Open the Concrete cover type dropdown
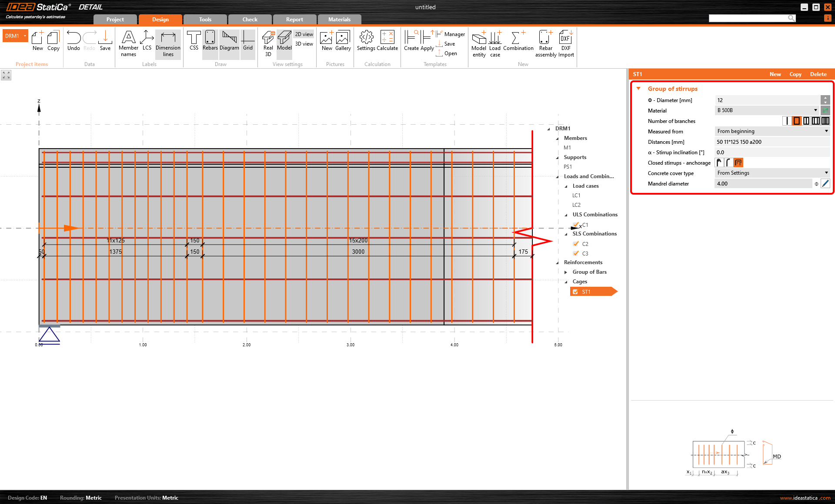Screen dimensions: 835x504 point(772,173)
